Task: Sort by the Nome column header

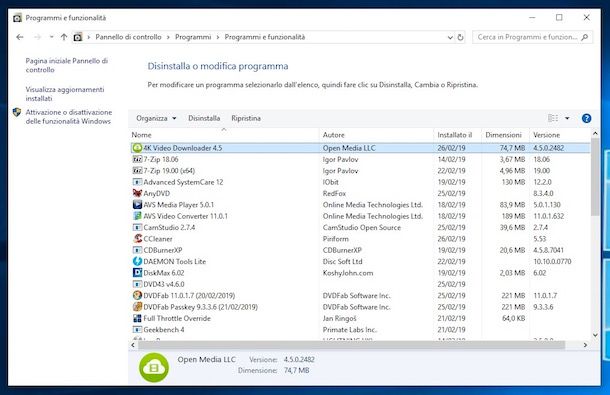Action: click(x=223, y=135)
